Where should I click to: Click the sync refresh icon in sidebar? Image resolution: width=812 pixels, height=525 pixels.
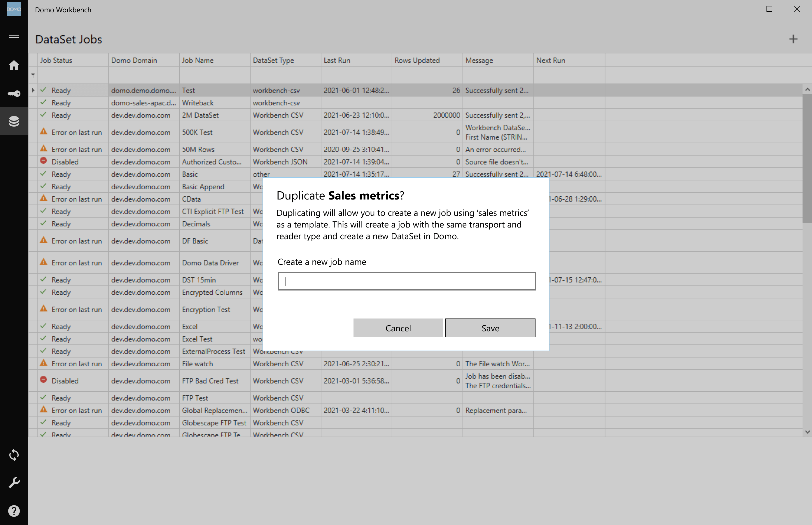[14, 455]
